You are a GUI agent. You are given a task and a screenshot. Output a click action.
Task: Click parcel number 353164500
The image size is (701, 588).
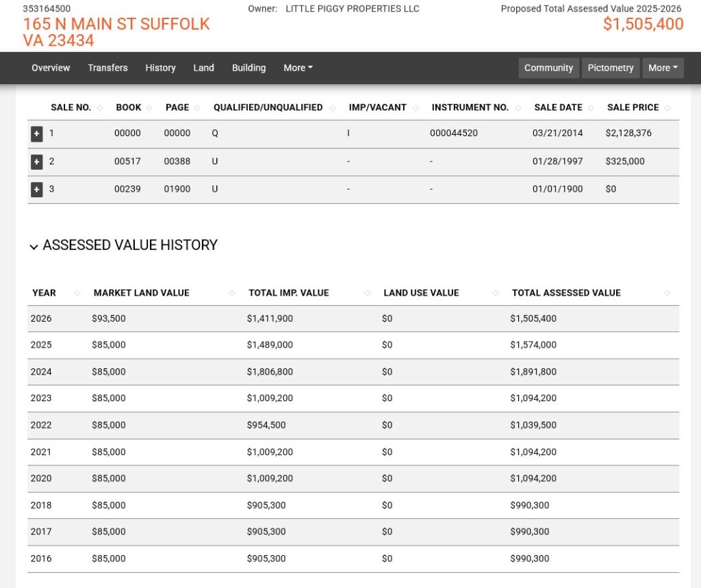[47, 8]
